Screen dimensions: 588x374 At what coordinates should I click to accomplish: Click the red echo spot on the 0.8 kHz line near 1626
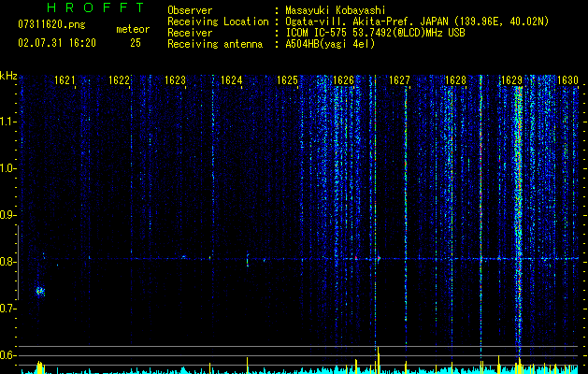[x=356, y=258]
